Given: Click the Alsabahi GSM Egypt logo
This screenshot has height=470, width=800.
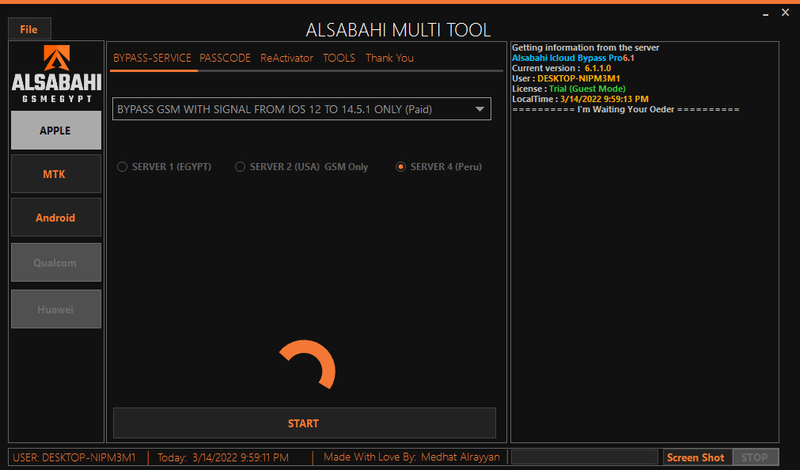Looking at the screenshot, I should coord(56,74).
